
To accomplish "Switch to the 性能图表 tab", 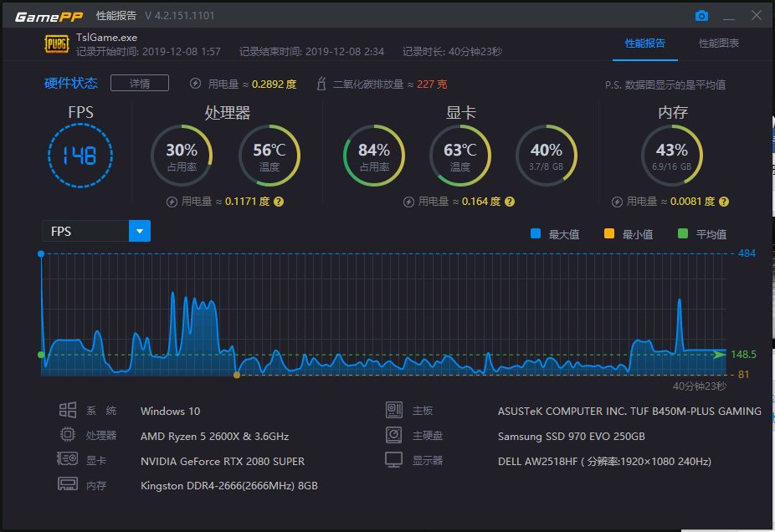I will pyautogui.click(x=719, y=43).
